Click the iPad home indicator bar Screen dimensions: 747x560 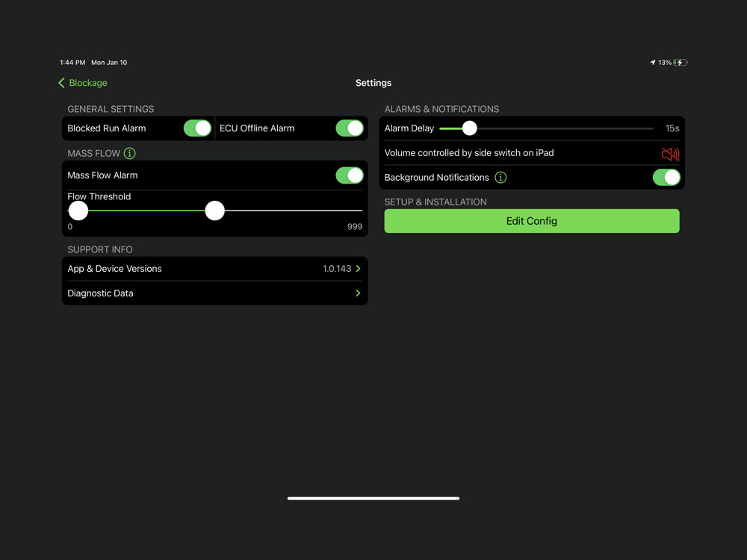(373, 499)
